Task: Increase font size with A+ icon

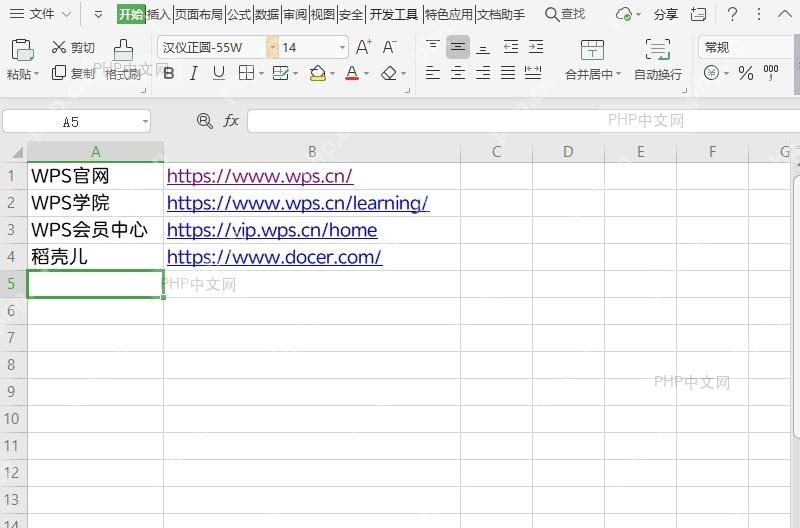Action: [x=363, y=47]
